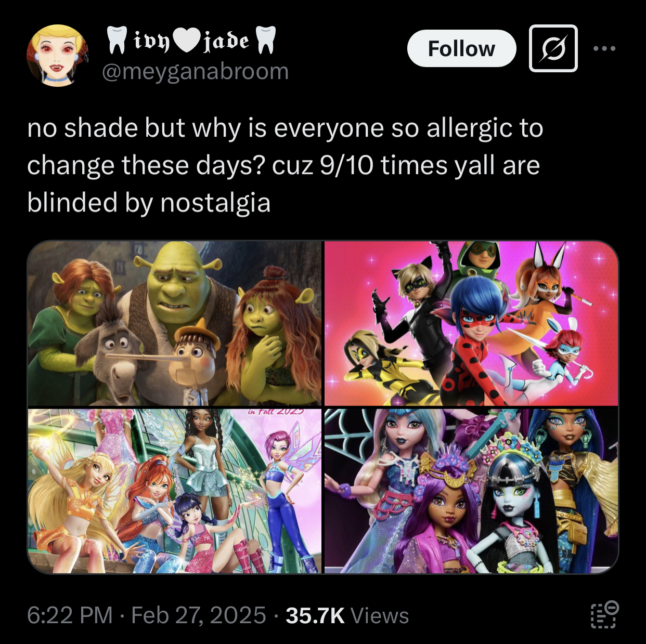Screen dimensions: 646x644
Task: Open the Shrek movie image
Action: [175, 323]
